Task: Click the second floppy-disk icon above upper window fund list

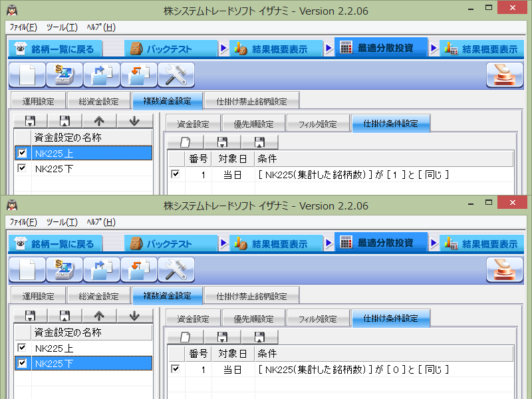Action: [65, 121]
